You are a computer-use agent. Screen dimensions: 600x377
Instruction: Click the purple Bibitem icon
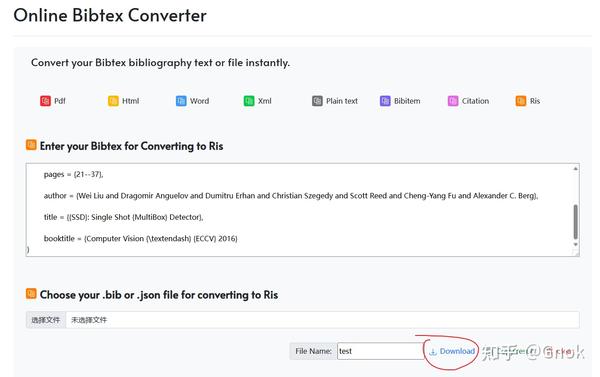[x=385, y=101]
